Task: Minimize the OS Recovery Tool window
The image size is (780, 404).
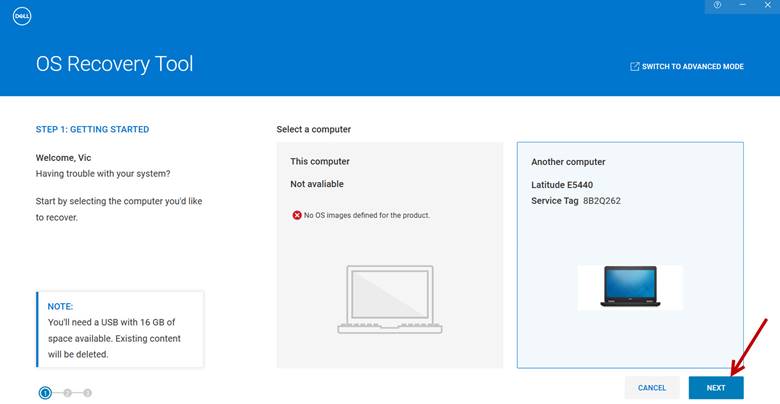Action: (742, 6)
